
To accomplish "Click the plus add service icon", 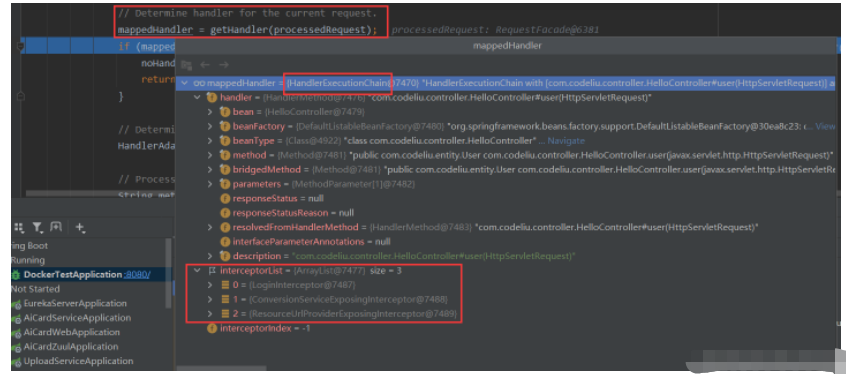I will [x=80, y=227].
